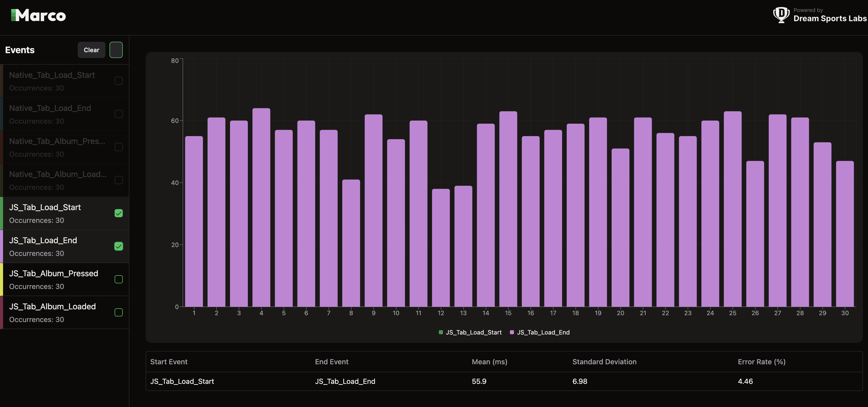The image size is (868, 407).
Task: Toggle the select-all checkbox beside Clear
Action: tap(116, 50)
